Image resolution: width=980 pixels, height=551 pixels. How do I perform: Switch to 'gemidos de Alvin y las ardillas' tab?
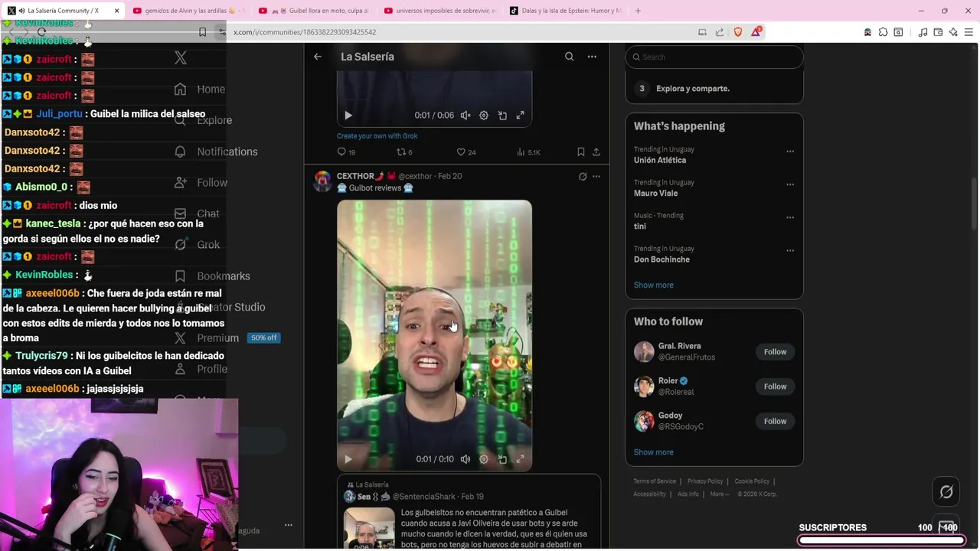click(x=188, y=11)
